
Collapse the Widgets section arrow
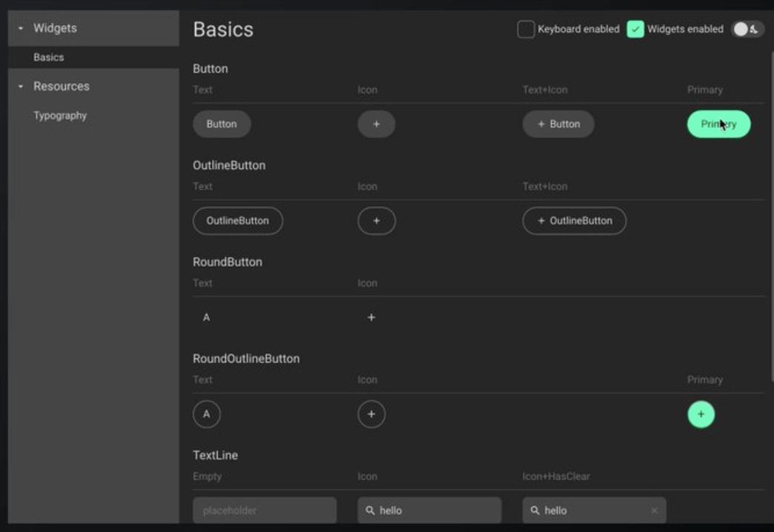(21, 28)
